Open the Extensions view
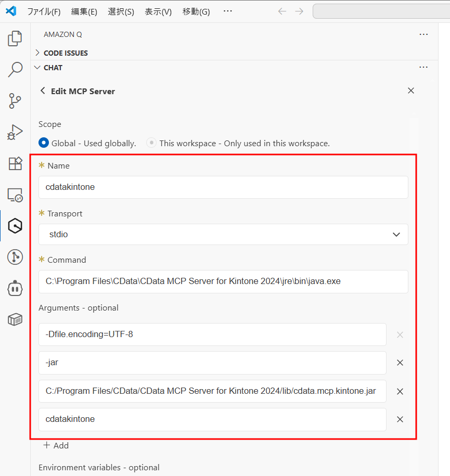The width and height of the screenshot is (450, 476). (x=15, y=164)
